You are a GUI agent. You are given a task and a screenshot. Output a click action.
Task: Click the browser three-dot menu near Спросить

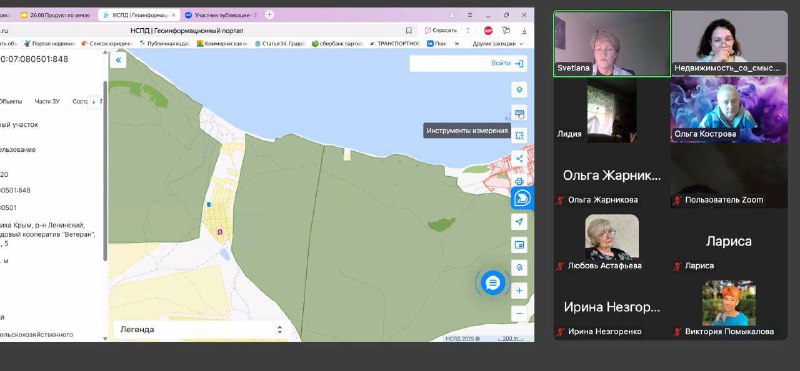(x=468, y=31)
